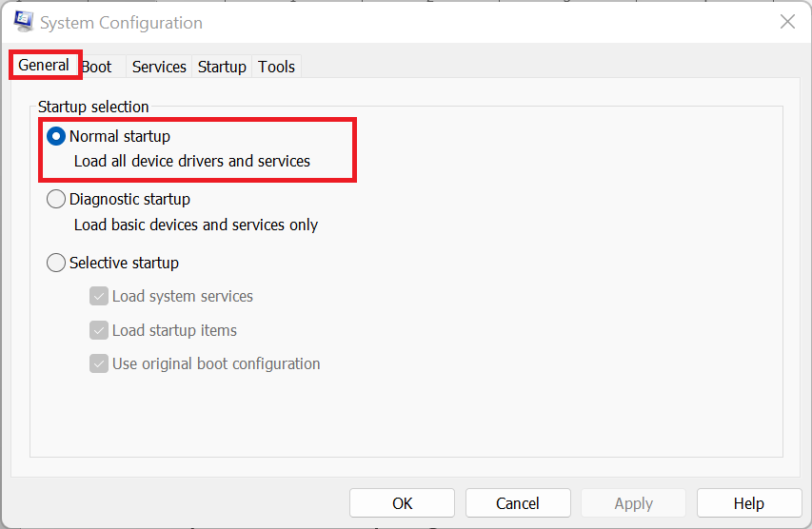Toggle the Load startup items checkbox
The width and height of the screenshot is (812, 529).
point(98,330)
